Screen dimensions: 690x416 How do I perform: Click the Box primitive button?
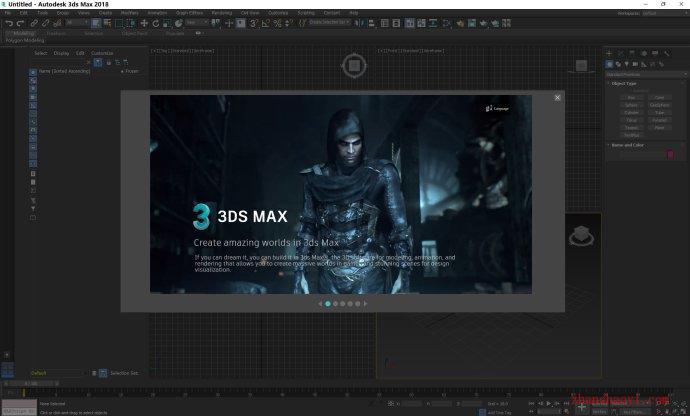point(631,98)
